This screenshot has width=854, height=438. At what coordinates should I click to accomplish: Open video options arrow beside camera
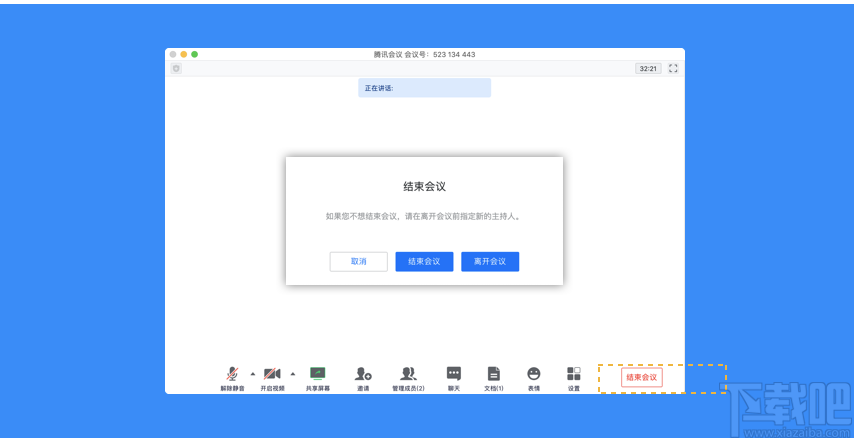pos(292,374)
